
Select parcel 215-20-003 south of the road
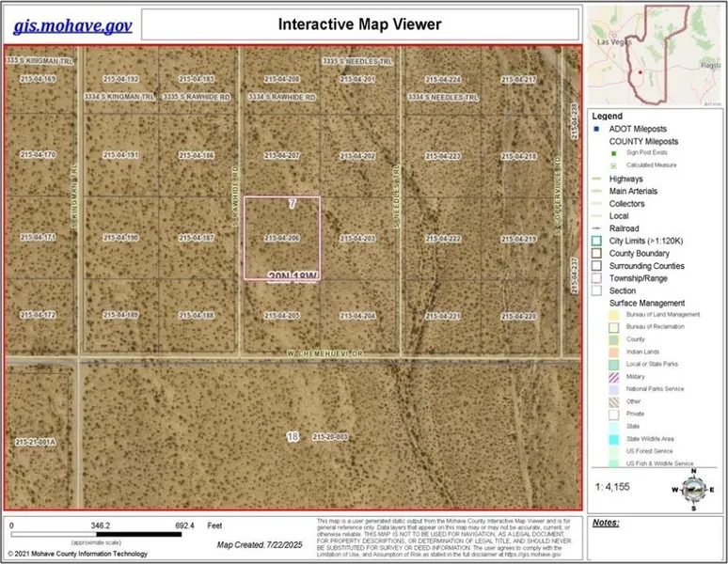(330, 436)
